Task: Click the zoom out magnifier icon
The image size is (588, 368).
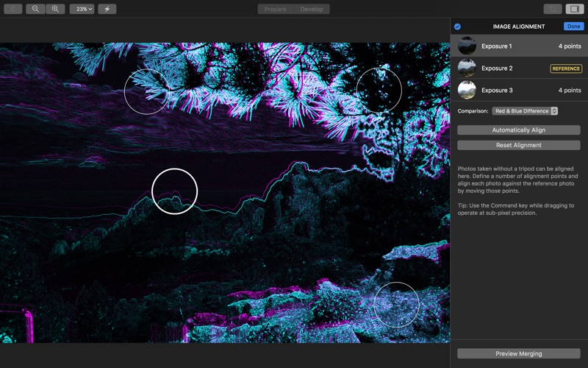Action: (x=35, y=9)
